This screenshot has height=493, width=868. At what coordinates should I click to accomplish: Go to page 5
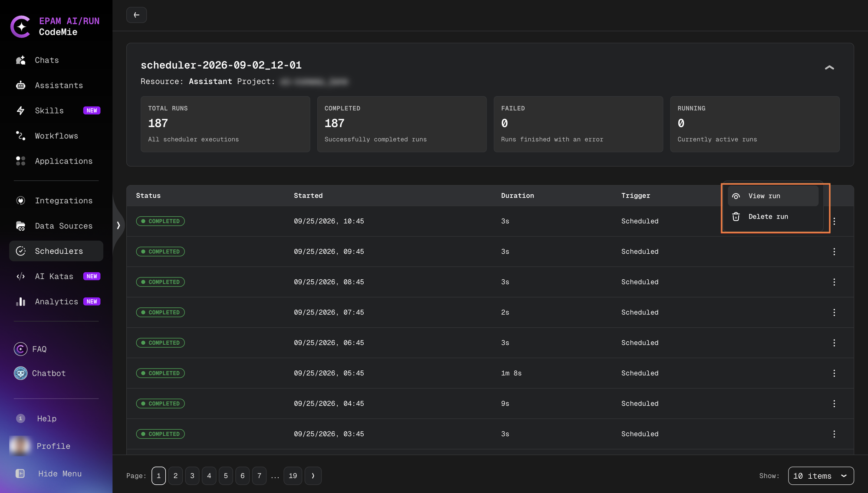[x=226, y=476]
